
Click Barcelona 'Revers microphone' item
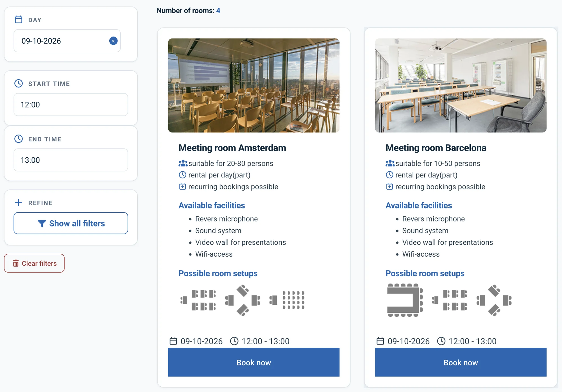(433, 219)
